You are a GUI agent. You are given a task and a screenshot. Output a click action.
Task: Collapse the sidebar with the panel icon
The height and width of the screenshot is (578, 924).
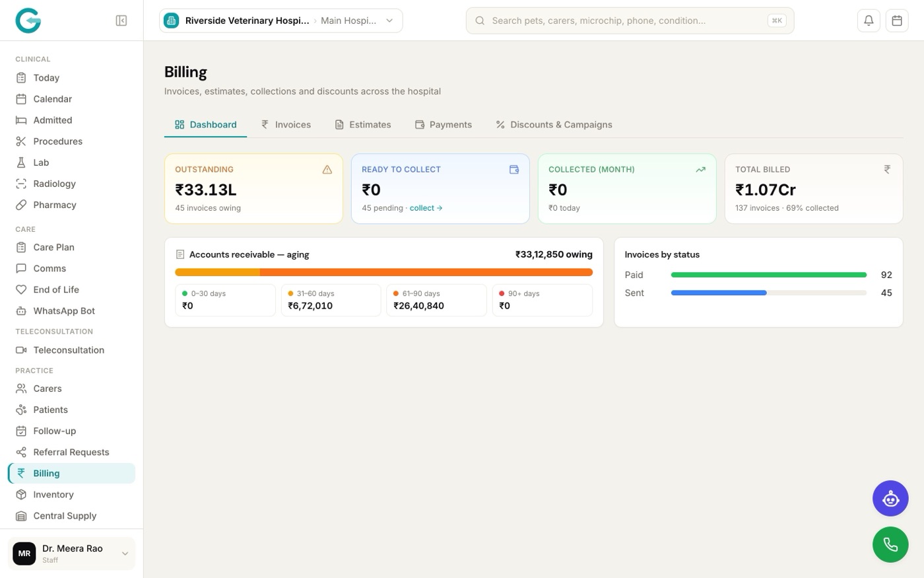[121, 20]
